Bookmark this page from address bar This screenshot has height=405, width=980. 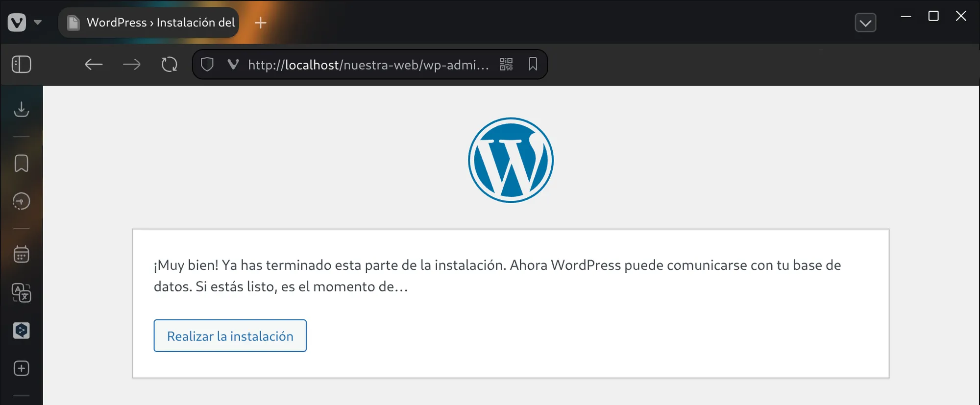[x=533, y=65]
